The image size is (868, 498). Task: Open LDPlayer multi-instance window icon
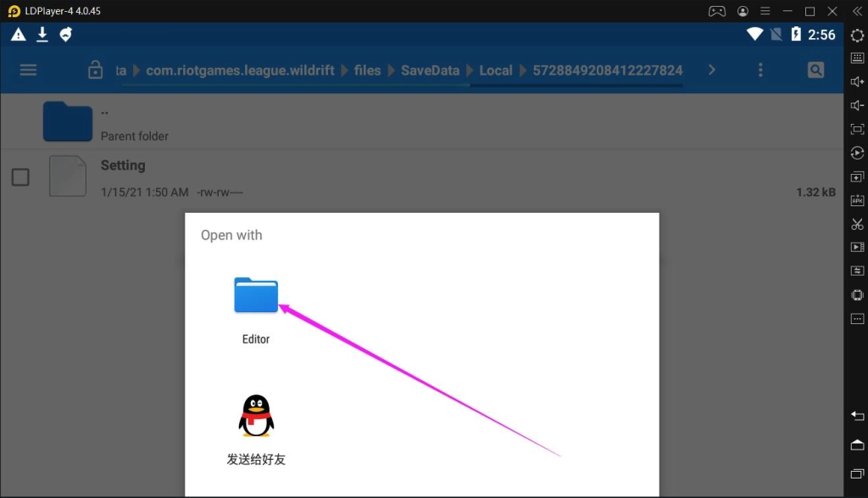[x=857, y=177]
